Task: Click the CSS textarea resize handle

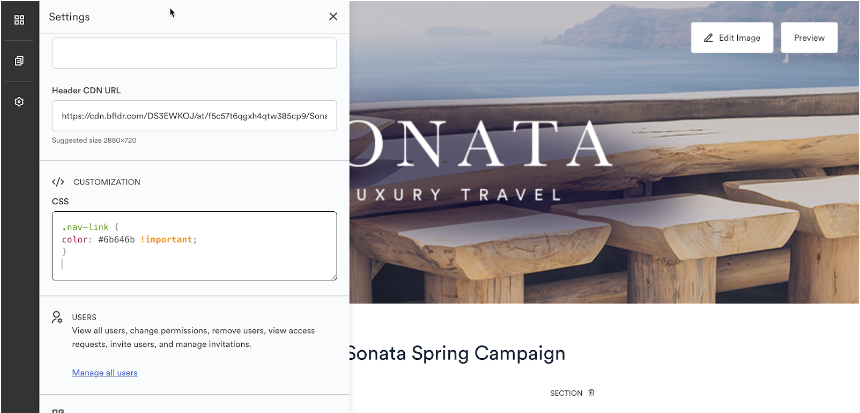Action: coord(333,277)
